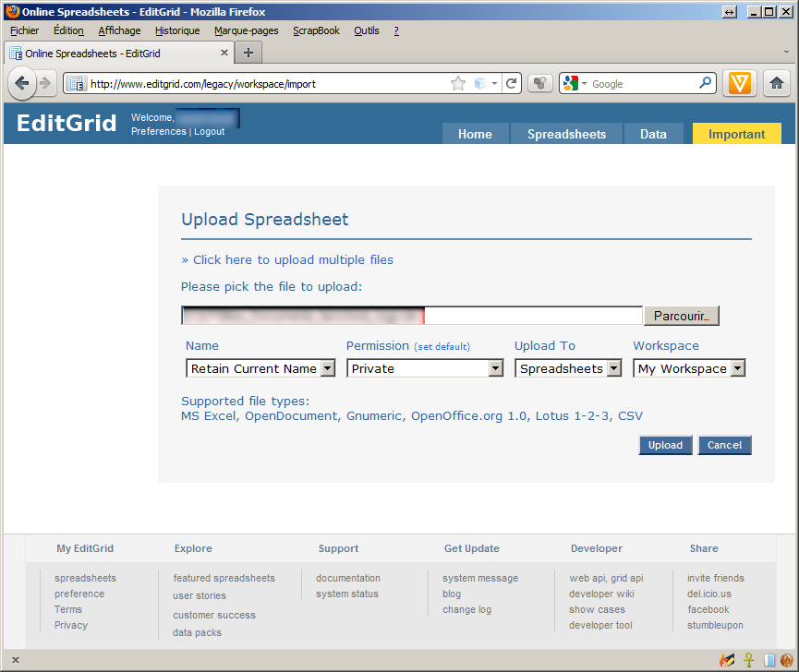The width and height of the screenshot is (799, 672).
Task: Click the orange V toolbar icon
Action: (x=739, y=83)
